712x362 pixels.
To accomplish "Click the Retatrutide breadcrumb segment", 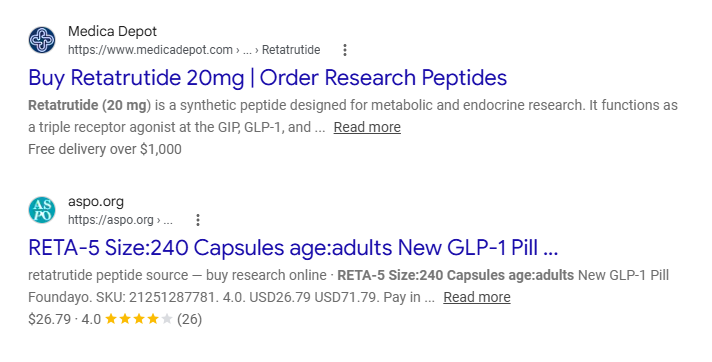I will 291,50.
